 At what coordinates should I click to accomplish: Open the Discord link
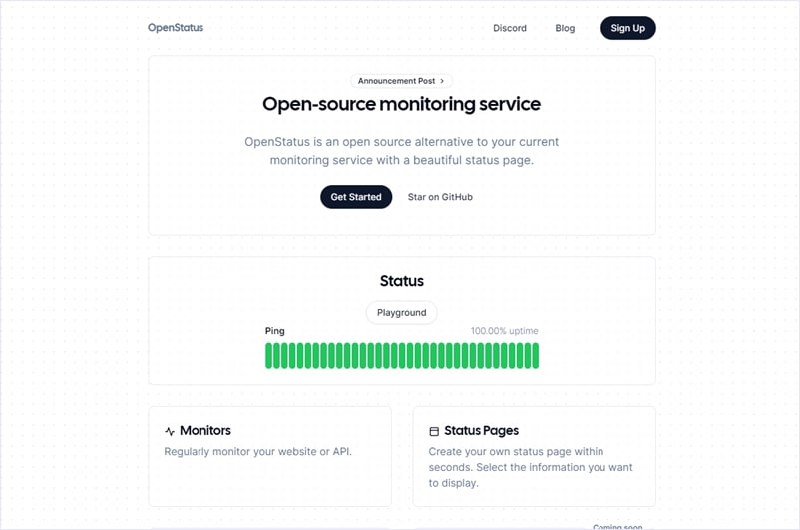pyautogui.click(x=510, y=28)
